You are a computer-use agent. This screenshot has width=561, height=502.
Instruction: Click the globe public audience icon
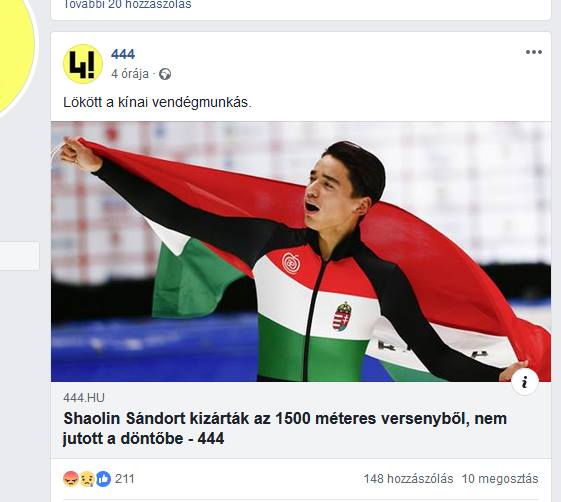point(165,74)
